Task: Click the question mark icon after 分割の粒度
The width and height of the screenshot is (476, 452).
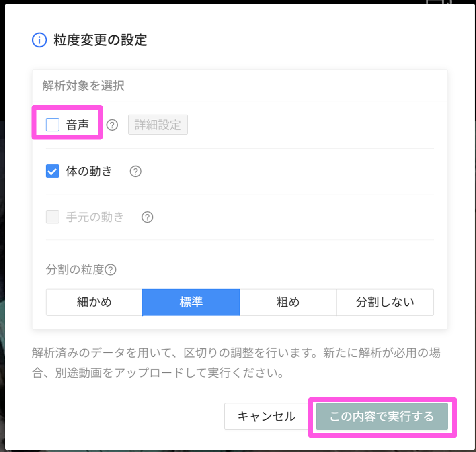Action: (111, 270)
